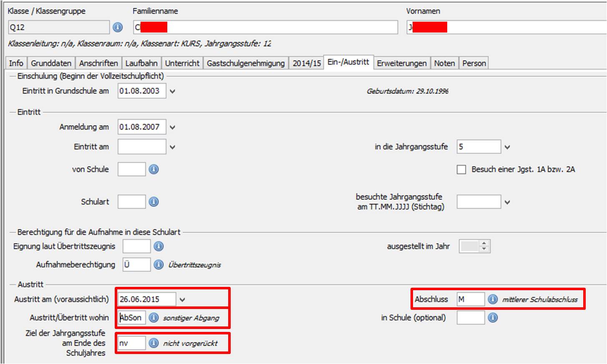The width and height of the screenshot is (607, 364).
Task: Click the in die Jahrgangsstufe field showing 5
Action: tap(479, 147)
